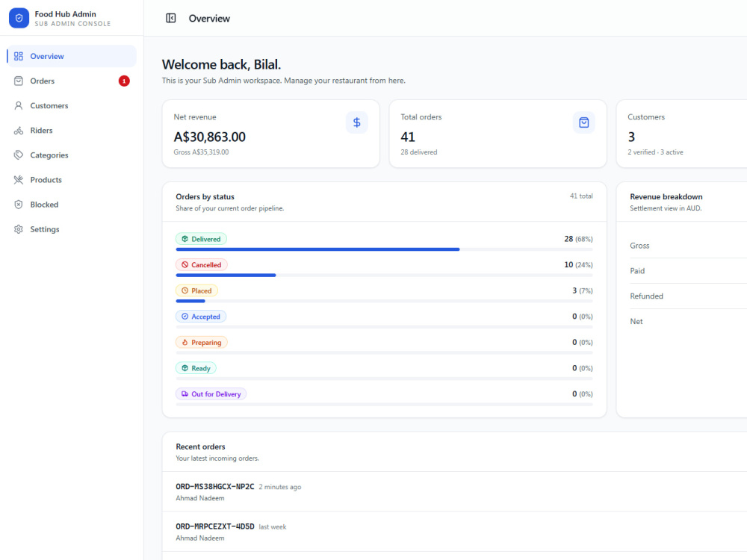Click the Products utensils icon in sidebar
This screenshot has width=747, height=560.
click(x=19, y=180)
